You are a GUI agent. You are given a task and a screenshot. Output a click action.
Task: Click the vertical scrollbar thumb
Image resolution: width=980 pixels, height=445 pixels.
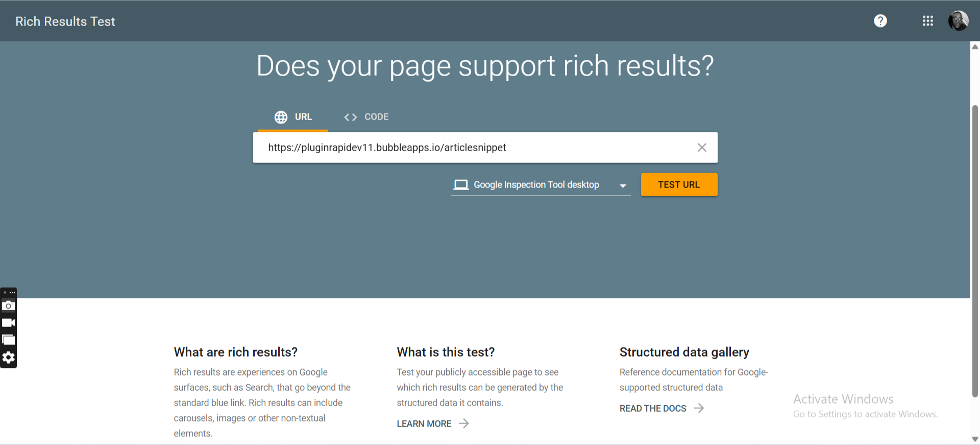[975, 250]
